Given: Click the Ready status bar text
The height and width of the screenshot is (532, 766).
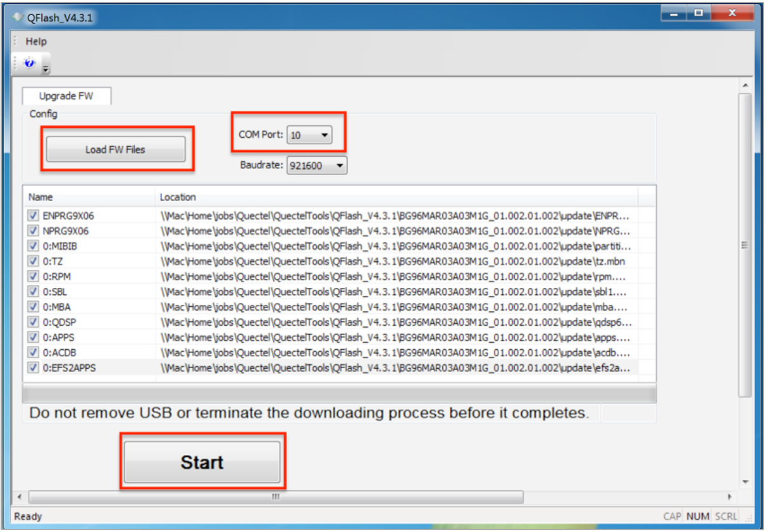Looking at the screenshot, I should [x=28, y=516].
